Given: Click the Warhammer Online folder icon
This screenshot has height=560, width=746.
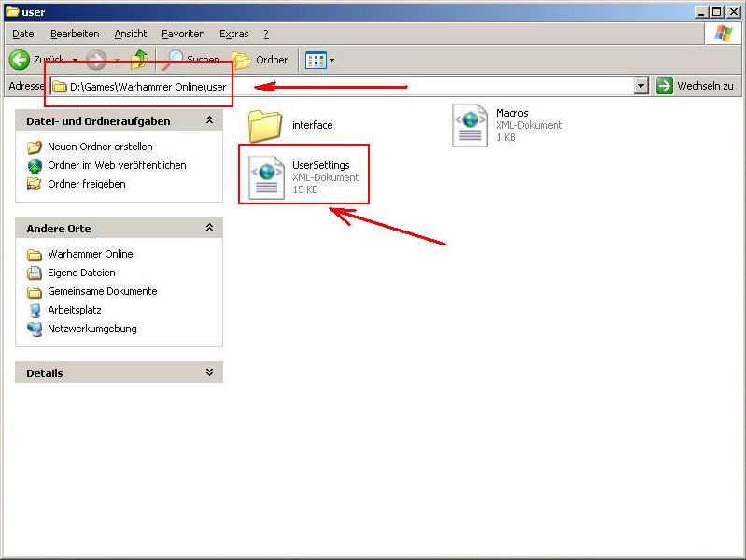Looking at the screenshot, I should pos(35,255).
